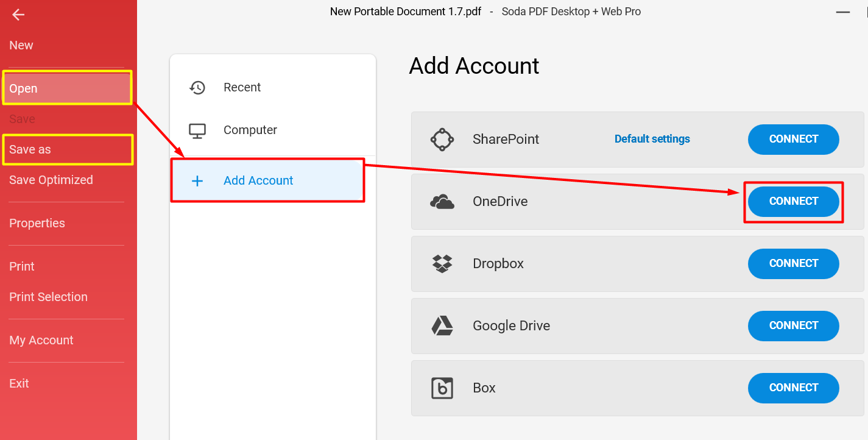868x440 pixels.
Task: Select Print Selection
Action: [x=48, y=297]
